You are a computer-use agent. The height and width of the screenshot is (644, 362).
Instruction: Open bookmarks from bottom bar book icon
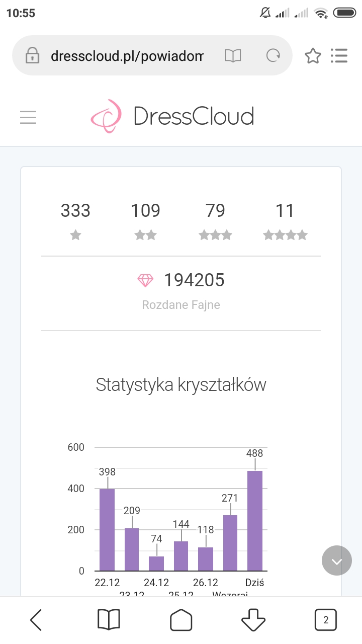coord(109,620)
